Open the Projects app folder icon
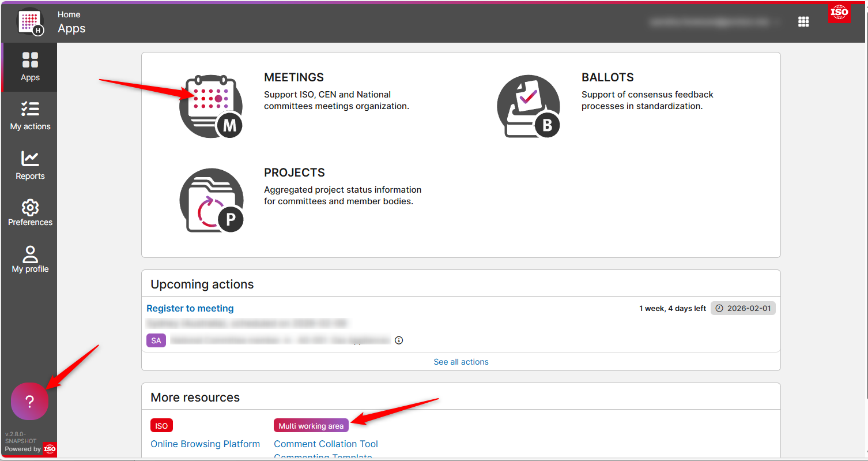The width and height of the screenshot is (868, 461). (x=211, y=201)
